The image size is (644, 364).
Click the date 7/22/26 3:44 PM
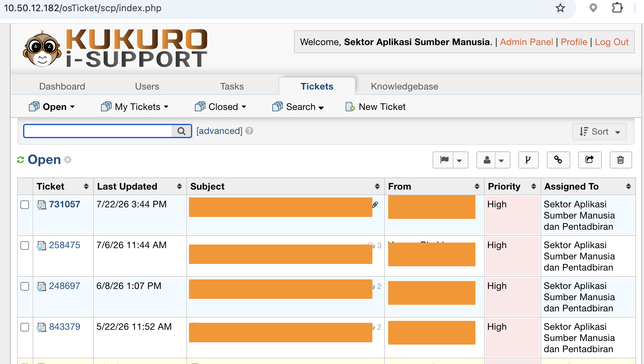(131, 204)
